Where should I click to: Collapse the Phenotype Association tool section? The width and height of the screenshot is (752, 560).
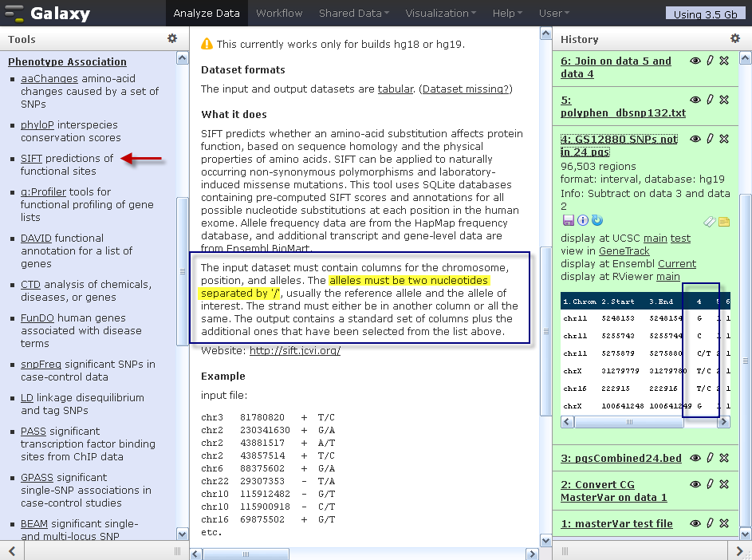pos(67,61)
